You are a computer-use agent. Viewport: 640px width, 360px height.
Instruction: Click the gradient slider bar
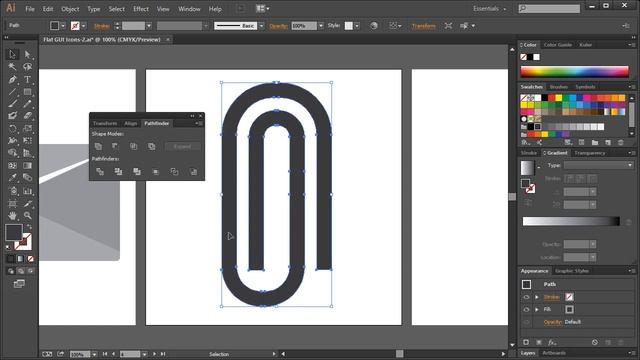(x=571, y=221)
